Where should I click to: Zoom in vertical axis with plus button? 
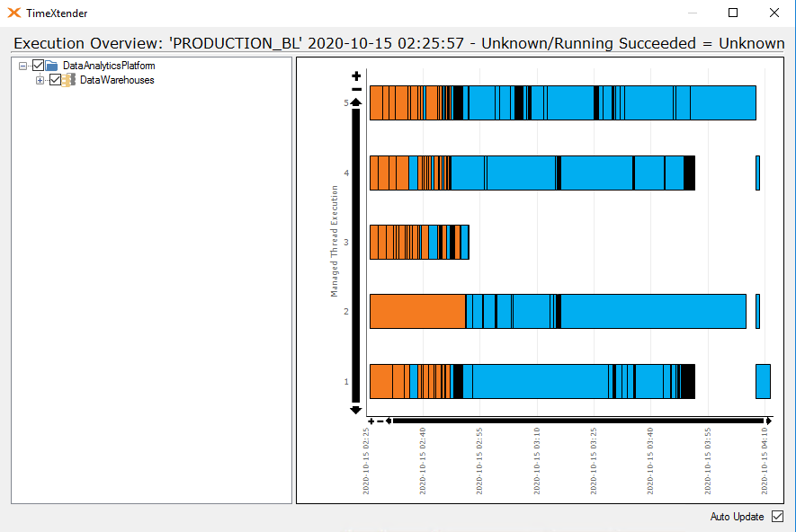pos(356,76)
